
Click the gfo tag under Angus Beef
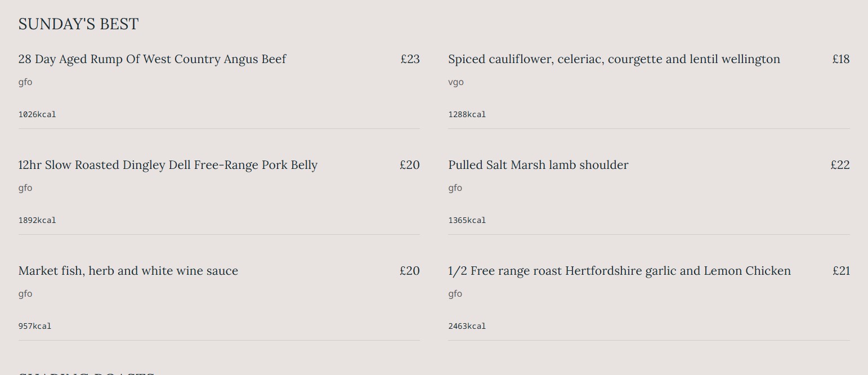pyautogui.click(x=25, y=82)
